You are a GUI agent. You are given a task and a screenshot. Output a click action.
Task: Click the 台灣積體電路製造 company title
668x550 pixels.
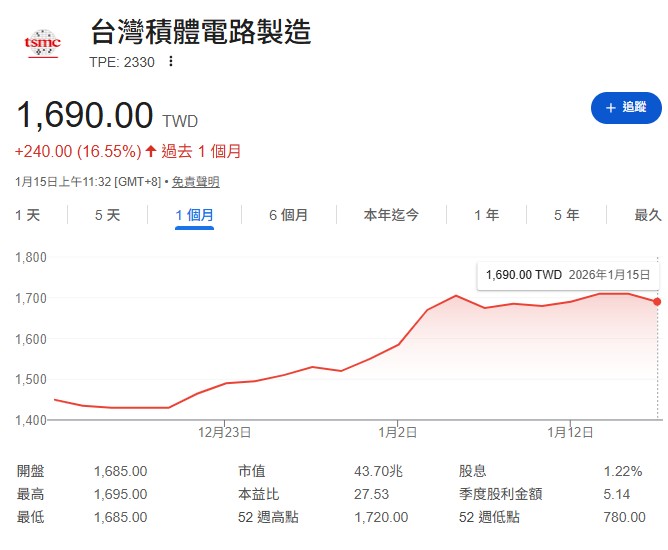[x=201, y=32]
